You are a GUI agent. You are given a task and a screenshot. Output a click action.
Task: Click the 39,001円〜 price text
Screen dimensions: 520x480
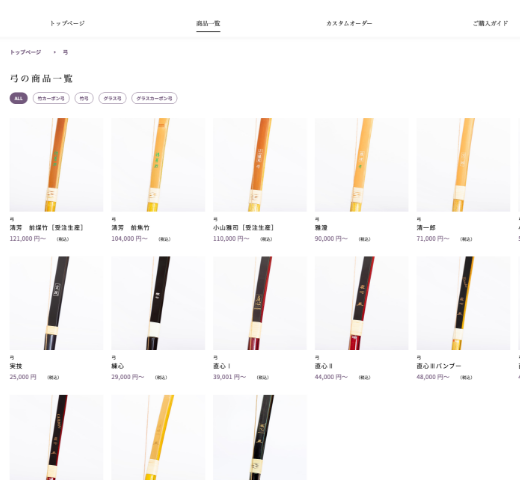(229, 377)
